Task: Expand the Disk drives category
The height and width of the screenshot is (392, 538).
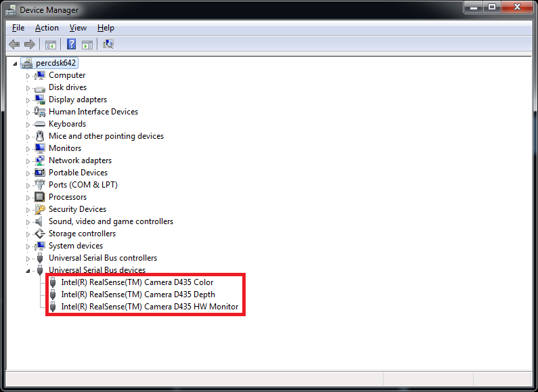Action: [x=28, y=88]
